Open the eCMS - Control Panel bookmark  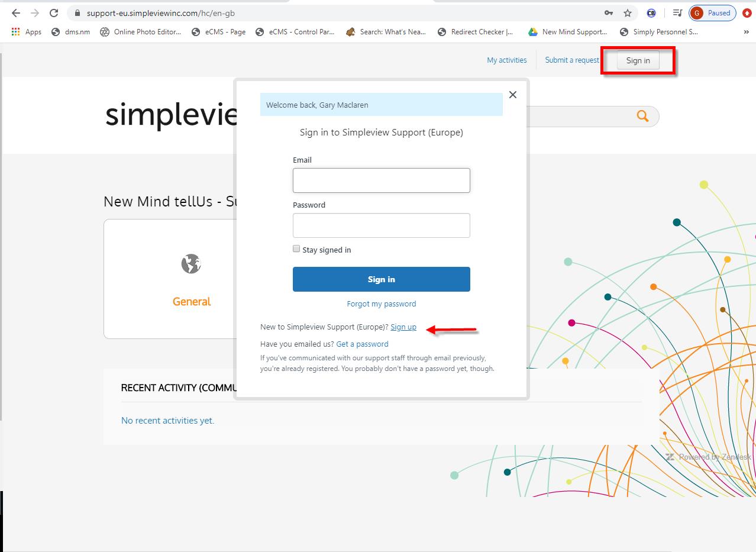click(x=295, y=32)
